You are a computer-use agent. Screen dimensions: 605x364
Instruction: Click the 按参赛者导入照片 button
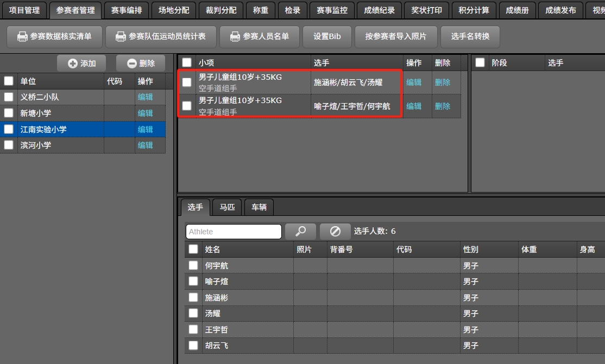[x=395, y=36]
